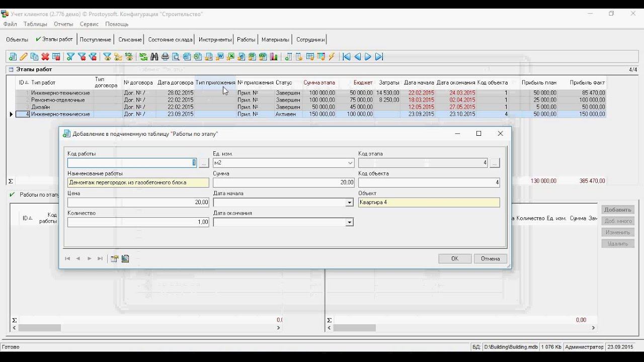Image resolution: width=644 pixels, height=362 pixels.
Task: Open the Таблицы menu
Action: [x=35, y=24]
